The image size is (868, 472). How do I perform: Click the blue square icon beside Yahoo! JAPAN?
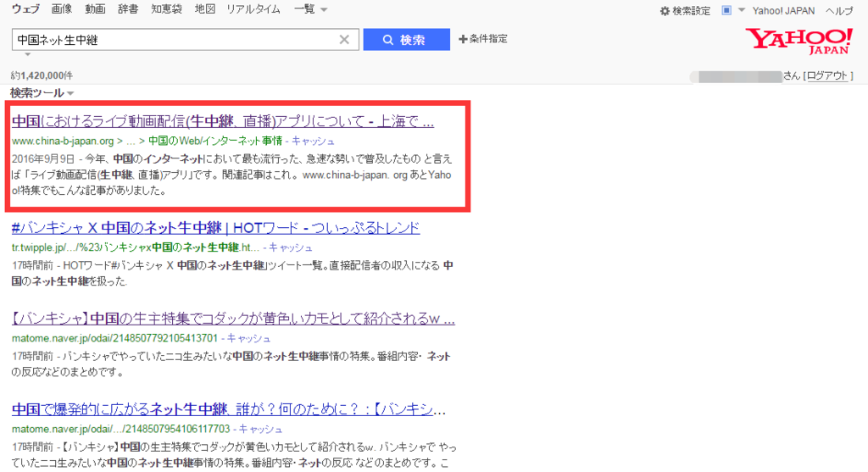click(x=726, y=10)
